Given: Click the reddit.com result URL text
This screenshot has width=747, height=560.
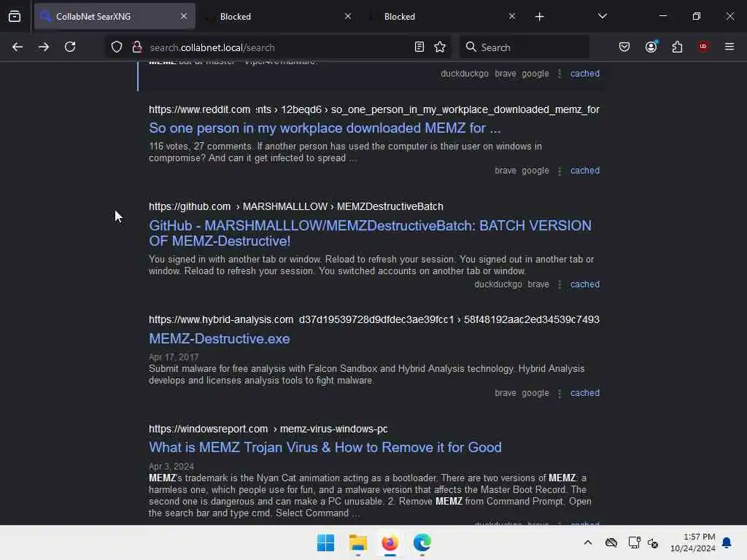Looking at the screenshot, I should click(x=374, y=109).
